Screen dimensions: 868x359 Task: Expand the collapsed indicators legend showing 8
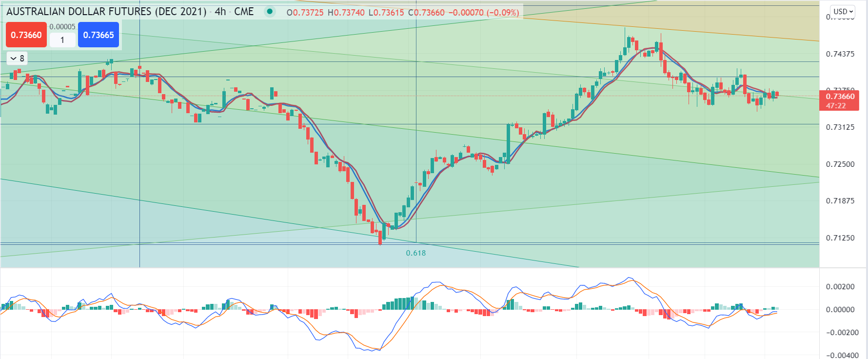pos(17,59)
